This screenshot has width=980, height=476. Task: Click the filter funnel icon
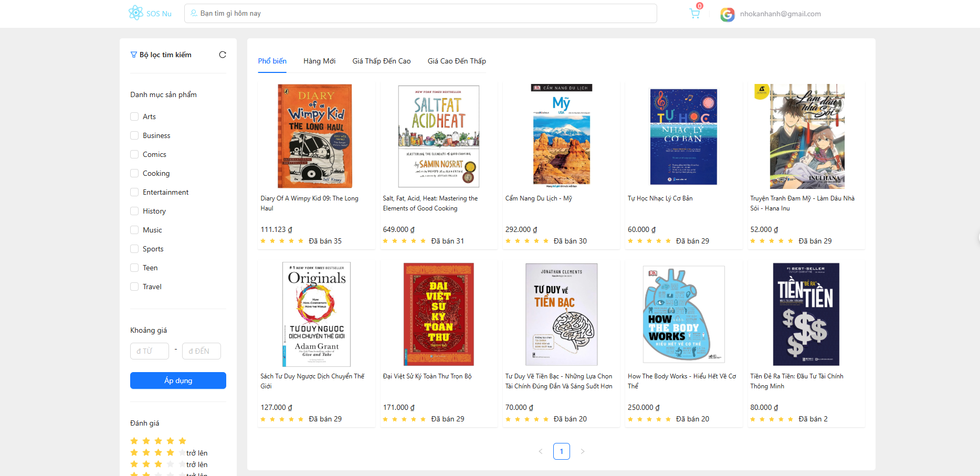click(x=133, y=55)
